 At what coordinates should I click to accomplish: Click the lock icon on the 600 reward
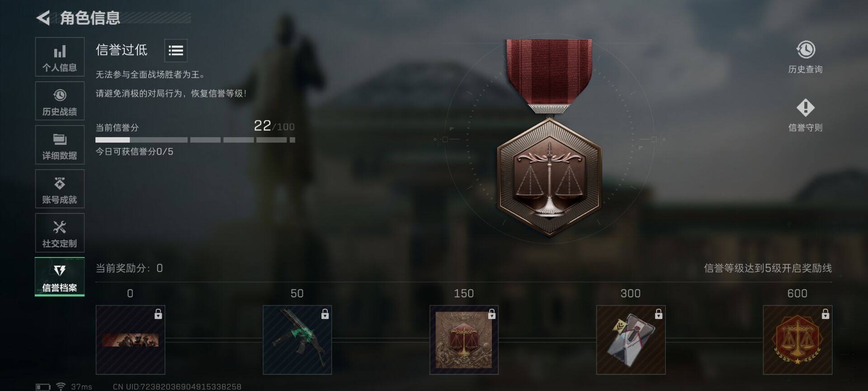[x=825, y=314]
